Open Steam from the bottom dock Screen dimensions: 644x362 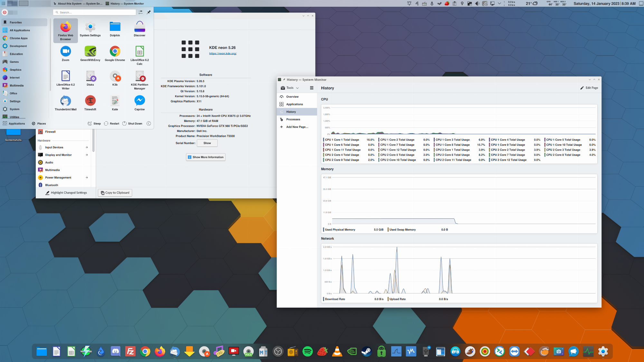coord(366,351)
